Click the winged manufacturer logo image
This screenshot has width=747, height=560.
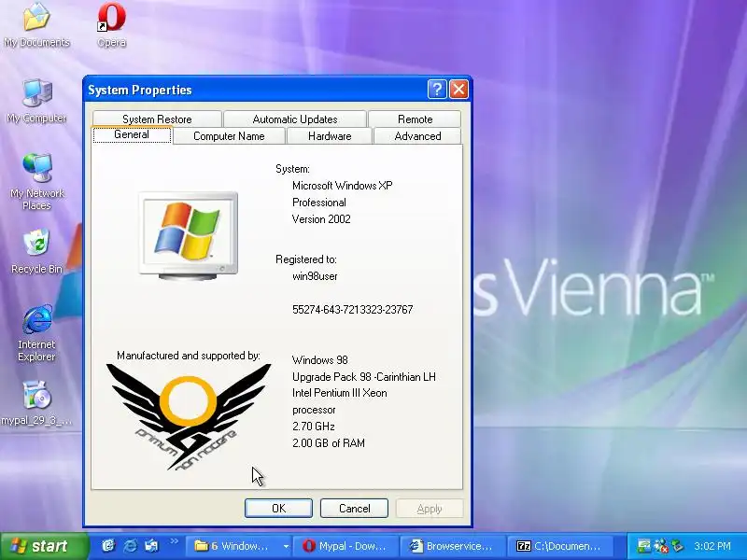click(189, 417)
